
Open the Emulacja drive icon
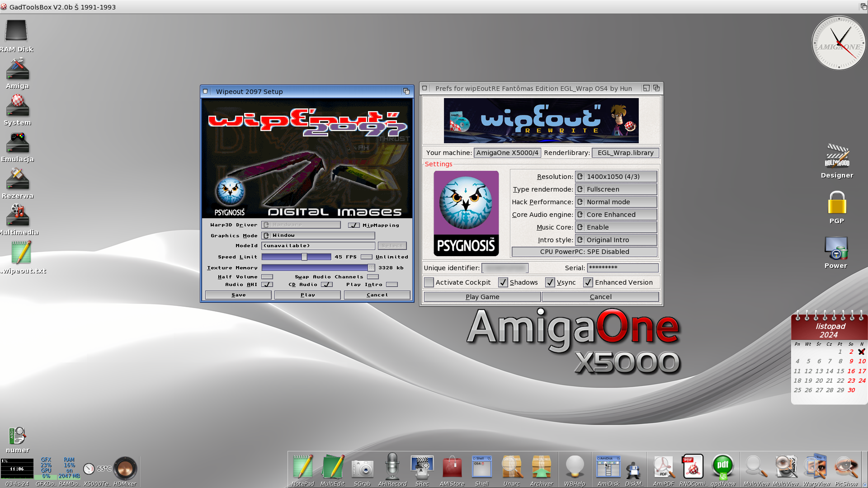(x=17, y=142)
